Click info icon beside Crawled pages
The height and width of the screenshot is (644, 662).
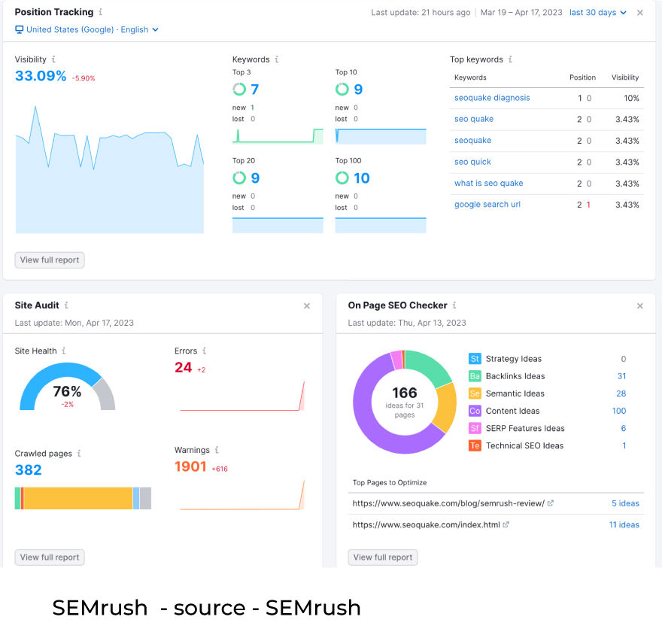click(x=79, y=453)
